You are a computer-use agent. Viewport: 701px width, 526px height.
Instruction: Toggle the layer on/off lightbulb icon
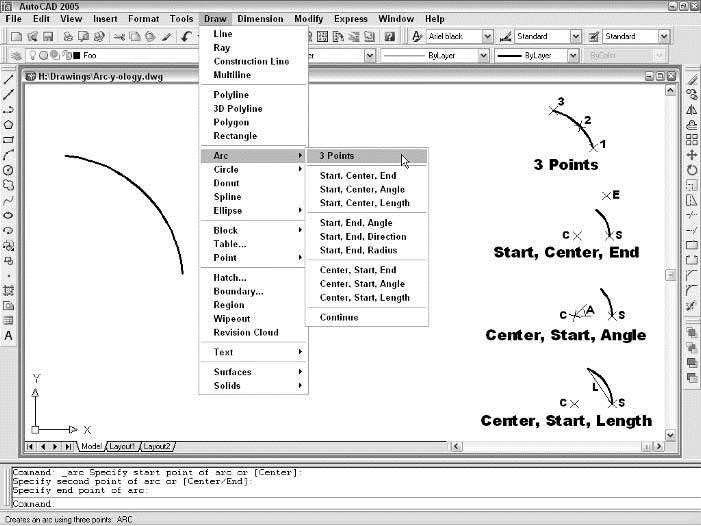pos(28,56)
